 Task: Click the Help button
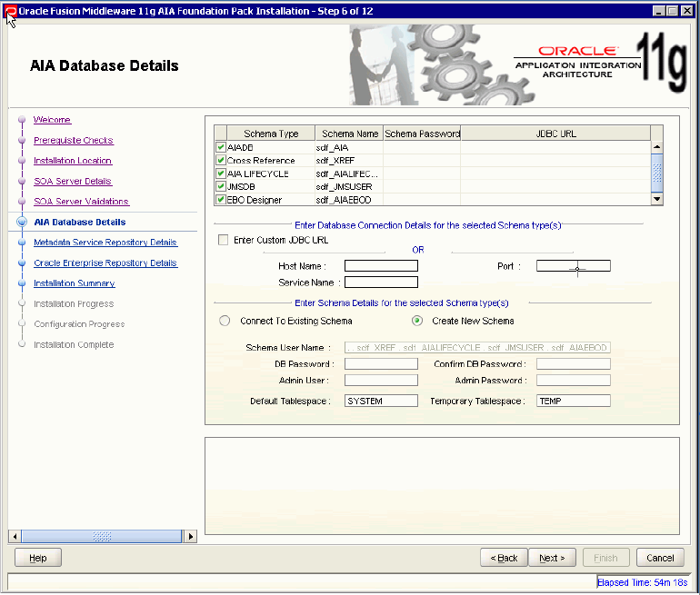pos(38,558)
